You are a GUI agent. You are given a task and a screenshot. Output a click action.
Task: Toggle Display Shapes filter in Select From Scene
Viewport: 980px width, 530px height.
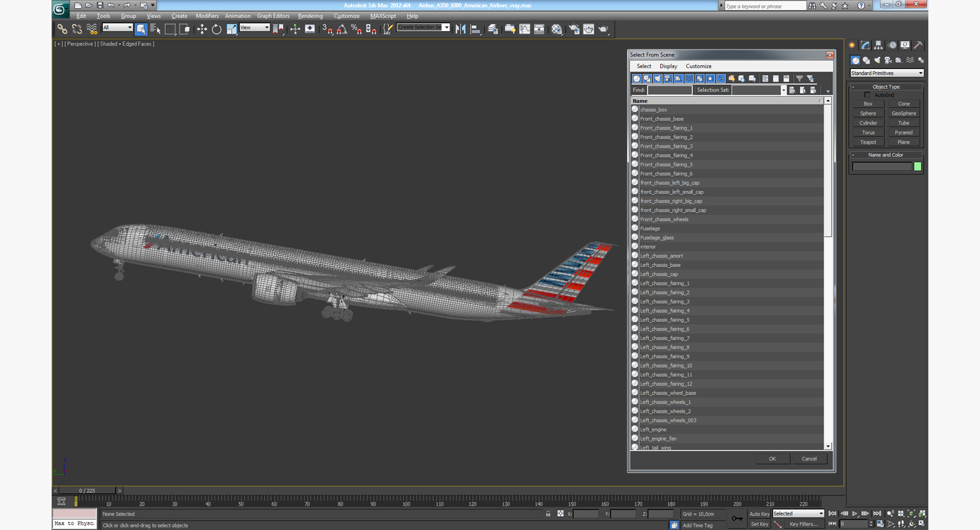648,78
